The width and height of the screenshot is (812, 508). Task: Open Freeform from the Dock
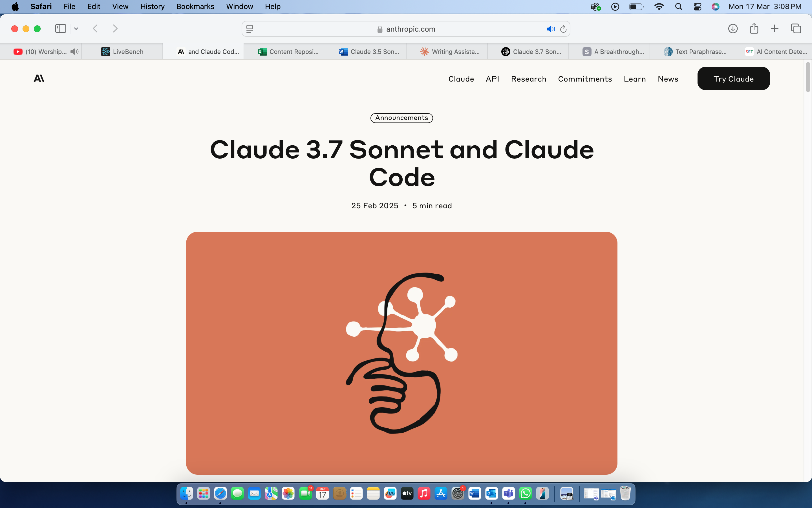390,494
